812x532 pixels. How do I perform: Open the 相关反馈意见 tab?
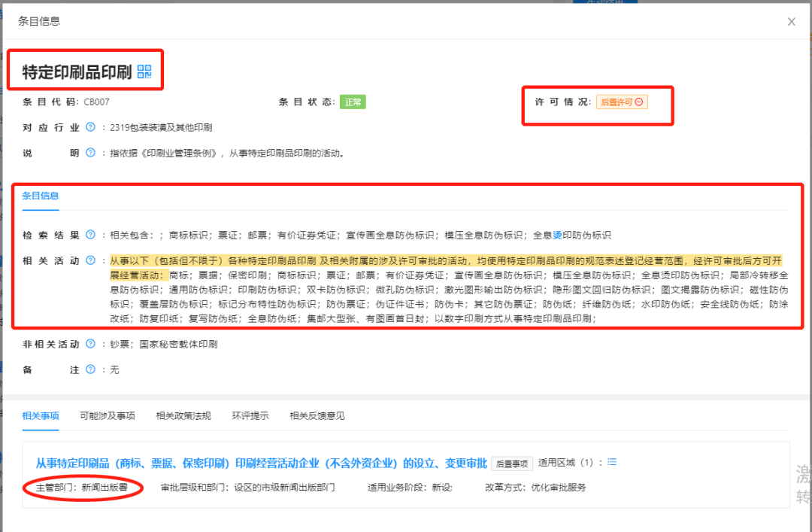click(x=317, y=415)
